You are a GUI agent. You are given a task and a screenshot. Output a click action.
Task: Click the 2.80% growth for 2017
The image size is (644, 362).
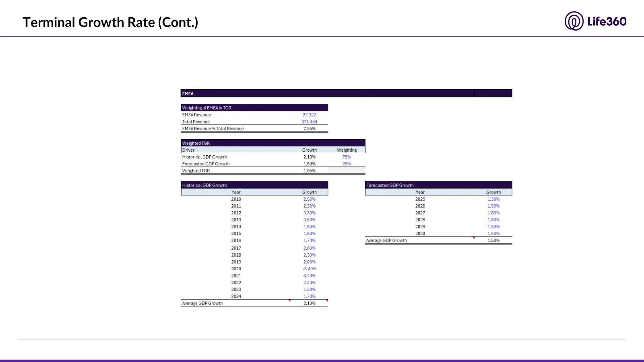(x=310, y=248)
